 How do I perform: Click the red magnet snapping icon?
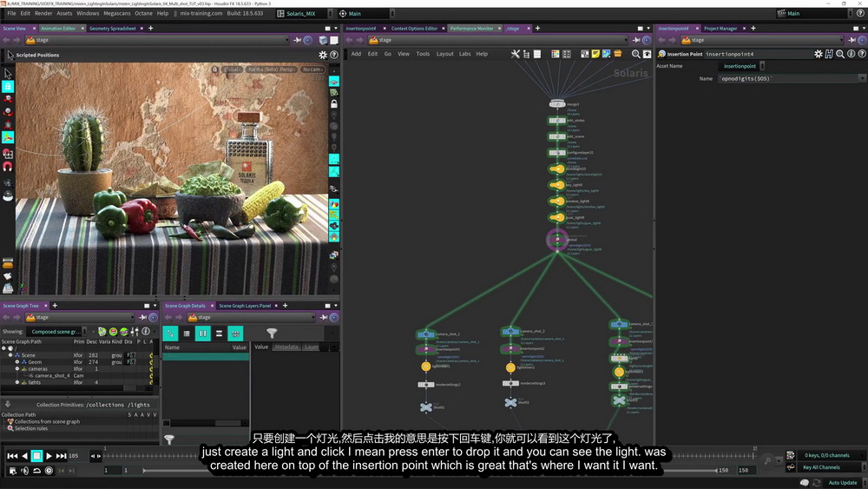click(x=8, y=166)
